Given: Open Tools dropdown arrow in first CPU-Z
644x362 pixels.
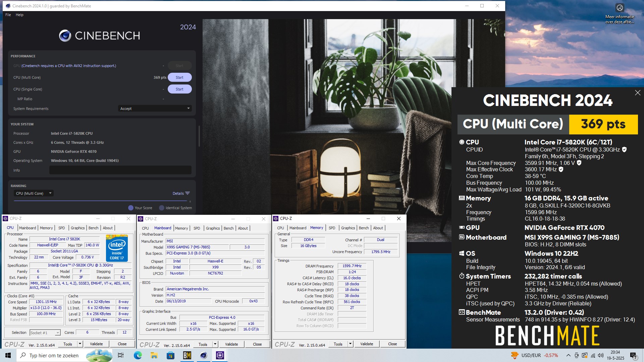Looking at the screenshot, I should [x=80, y=344].
